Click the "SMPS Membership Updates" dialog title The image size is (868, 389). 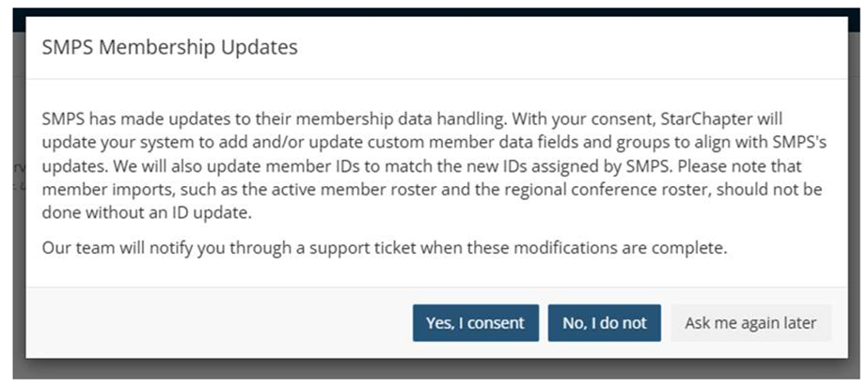point(170,48)
